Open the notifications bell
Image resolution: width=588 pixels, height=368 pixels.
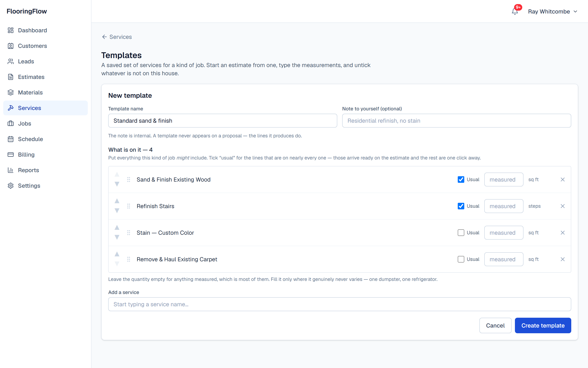tap(515, 11)
